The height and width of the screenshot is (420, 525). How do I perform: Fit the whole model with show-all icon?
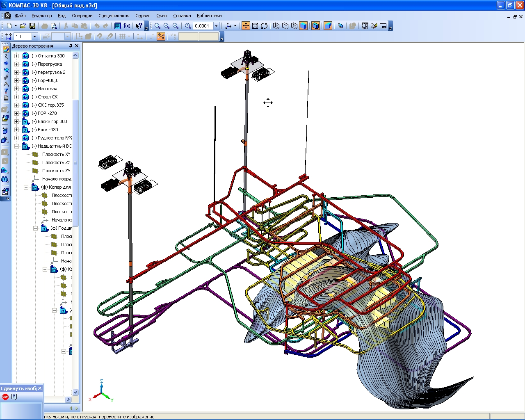pos(255,26)
